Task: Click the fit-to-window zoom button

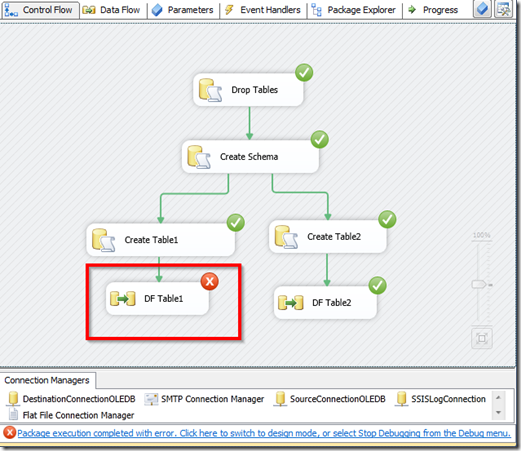Action: (482, 338)
